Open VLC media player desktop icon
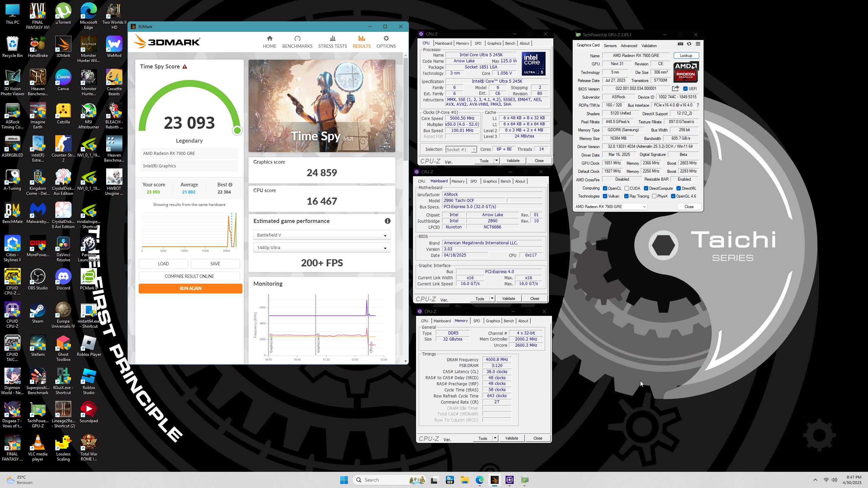This screenshot has height=488, width=868. (x=38, y=448)
